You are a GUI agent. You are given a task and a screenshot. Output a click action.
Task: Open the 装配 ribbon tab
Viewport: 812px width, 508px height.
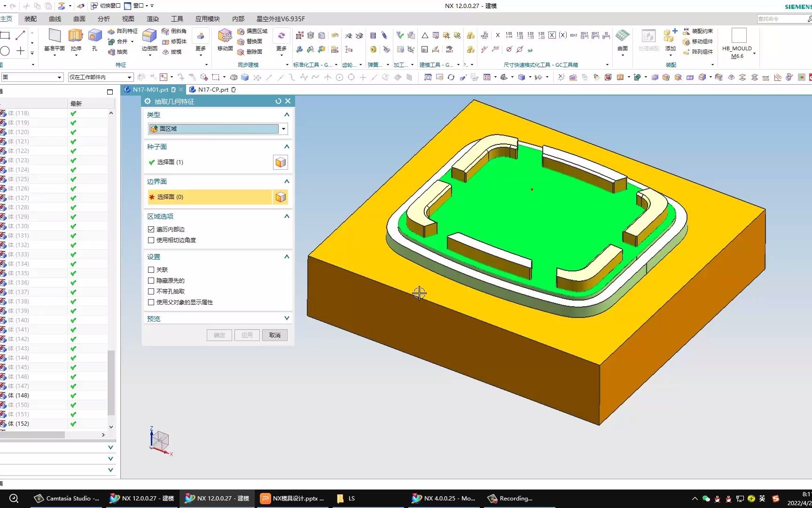click(31, 19)
